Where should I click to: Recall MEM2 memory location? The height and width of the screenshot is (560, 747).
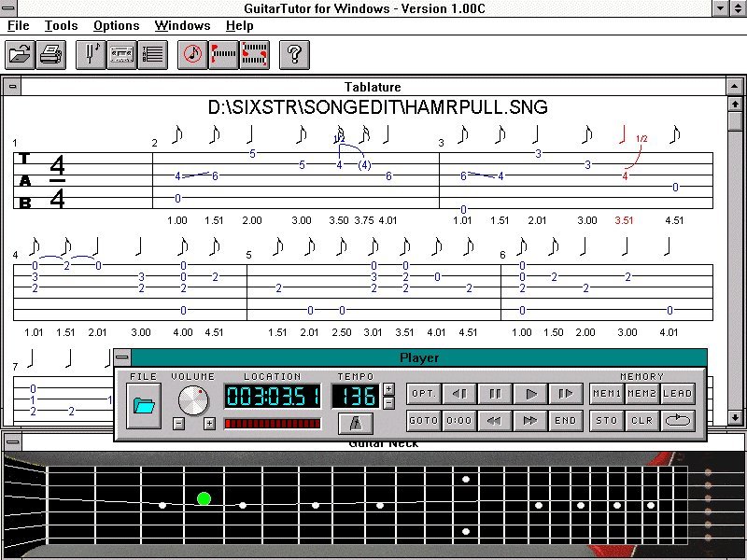(x=641, y=394)
